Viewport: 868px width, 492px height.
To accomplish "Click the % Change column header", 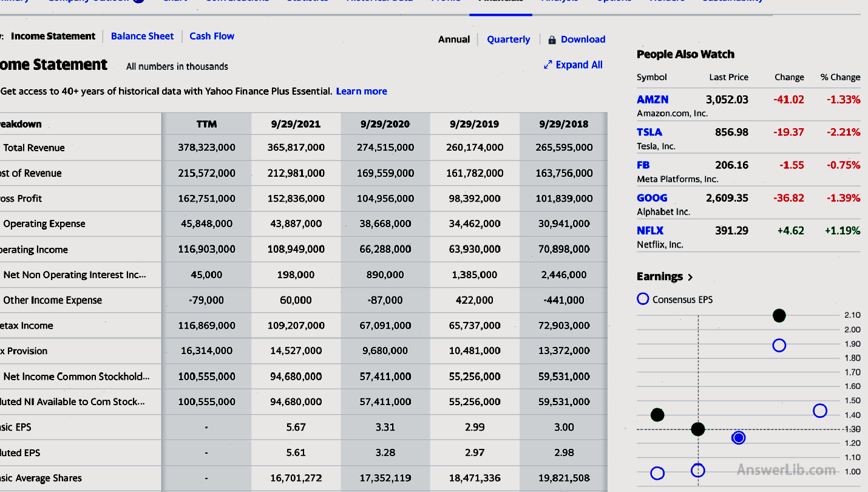I will 840,77.
